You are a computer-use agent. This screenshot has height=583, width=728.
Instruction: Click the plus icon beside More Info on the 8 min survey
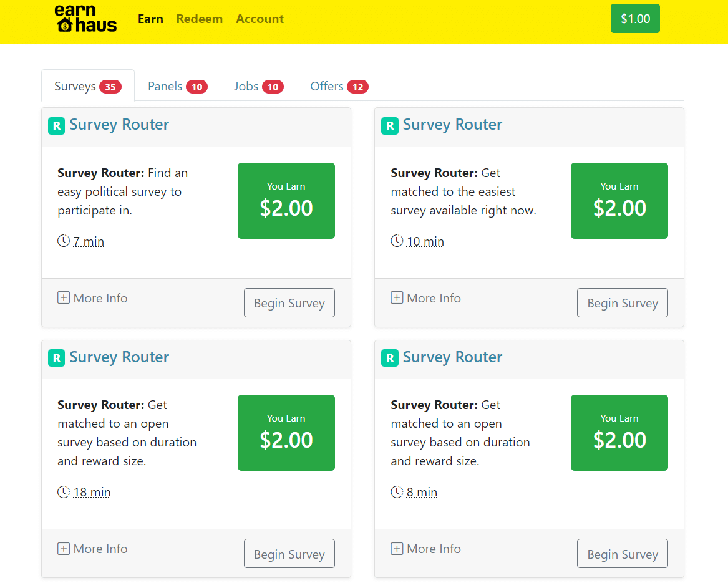point(397,548)
